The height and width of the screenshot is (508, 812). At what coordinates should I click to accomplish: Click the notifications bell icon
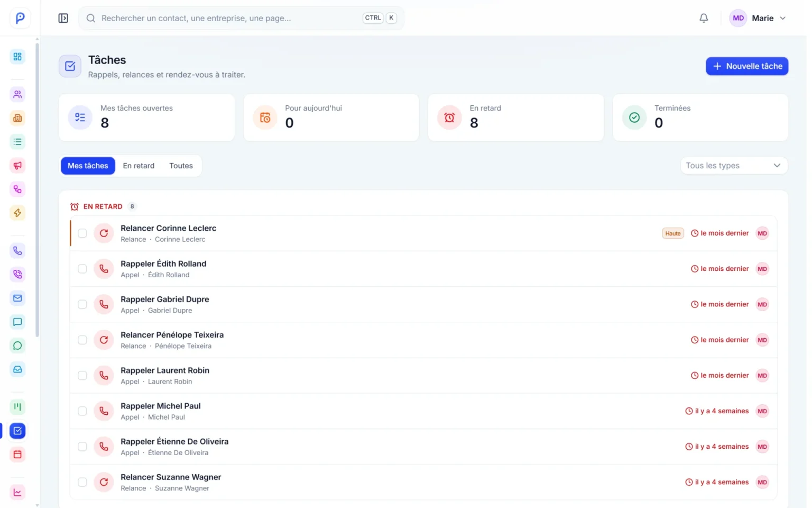pyautogui.click(x=704, y=18)
